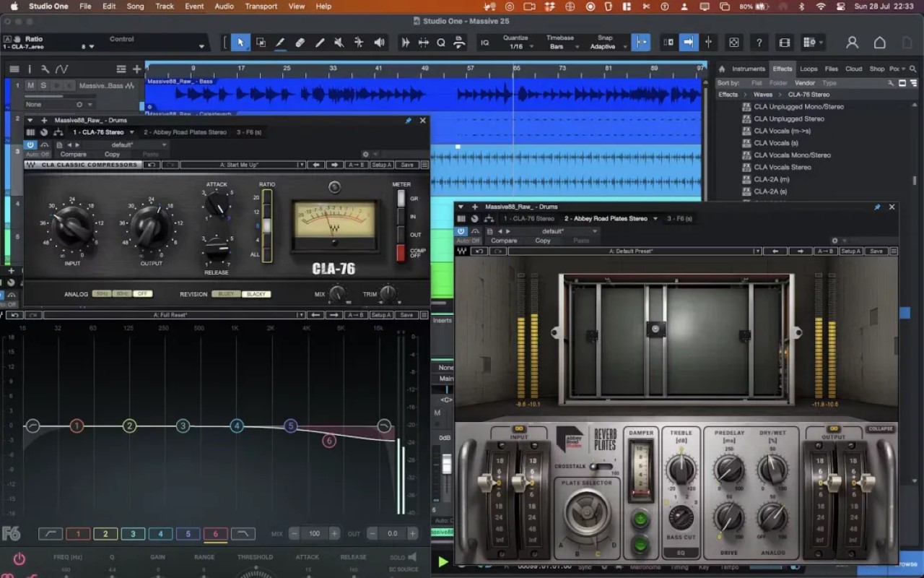Screen dimensions: 924x578
Task: Open the user account profile icon
Action: click(853, 43)
